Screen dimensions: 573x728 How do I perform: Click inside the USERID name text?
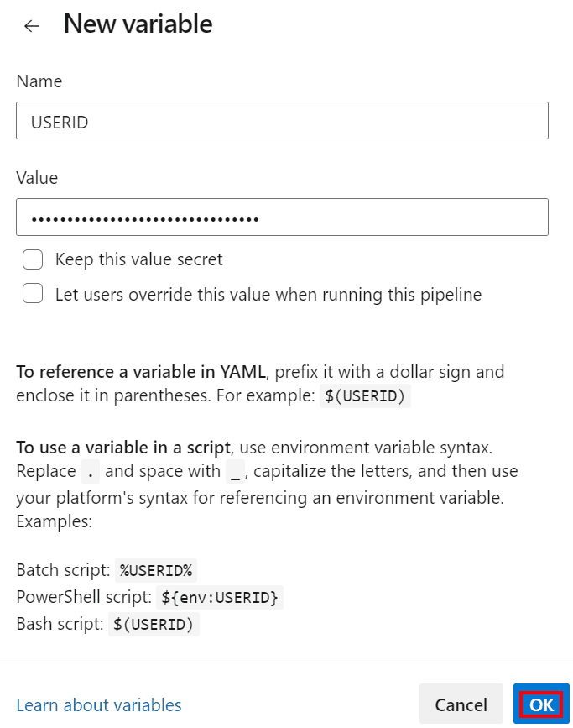pyautogui.click(x=58, y=120)
